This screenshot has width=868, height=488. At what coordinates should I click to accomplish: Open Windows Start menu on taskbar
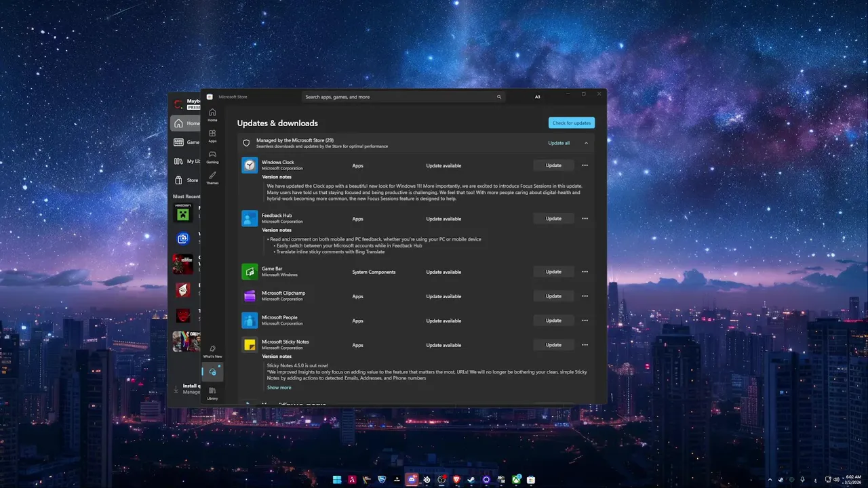[337, 480]
